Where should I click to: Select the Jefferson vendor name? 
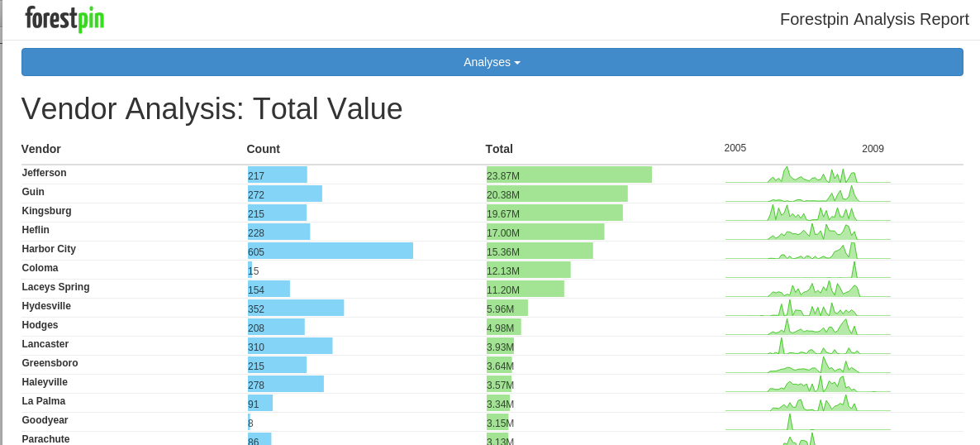click(44, 173)
